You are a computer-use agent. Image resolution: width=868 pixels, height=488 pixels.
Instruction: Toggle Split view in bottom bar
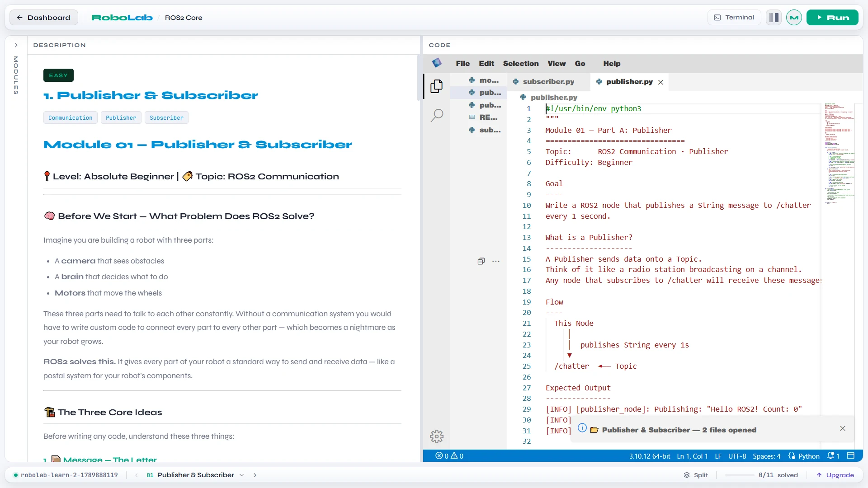695,475
